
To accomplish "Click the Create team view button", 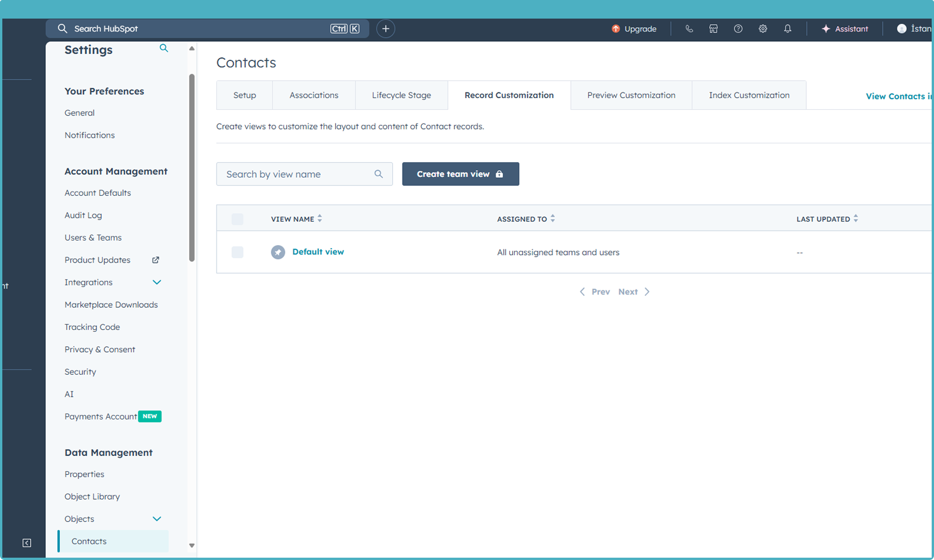I will (x=460, y=174).
